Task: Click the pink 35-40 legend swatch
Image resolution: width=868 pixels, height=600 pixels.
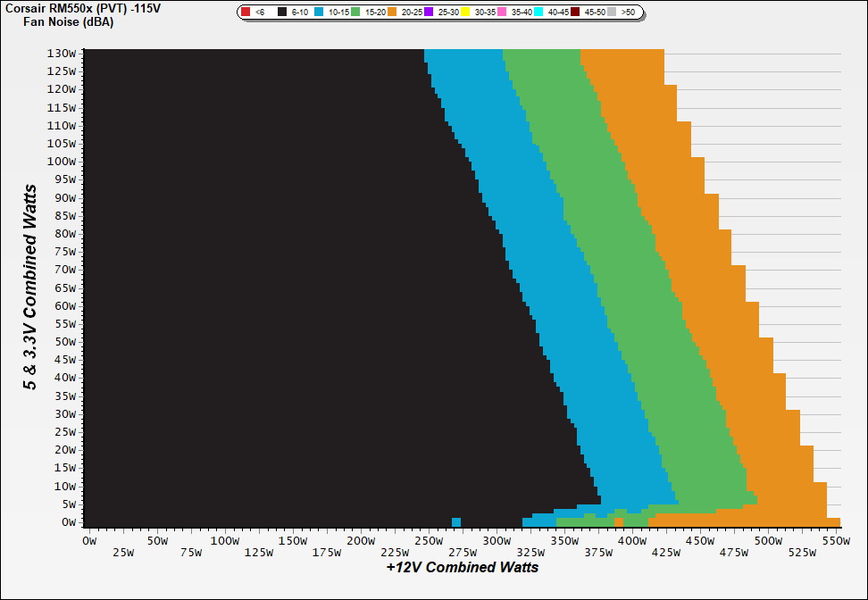Action: pos(502,12)
